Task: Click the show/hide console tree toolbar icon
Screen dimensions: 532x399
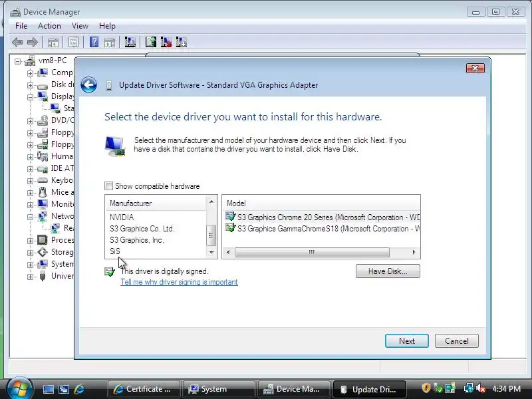Action: pos(53,43)
